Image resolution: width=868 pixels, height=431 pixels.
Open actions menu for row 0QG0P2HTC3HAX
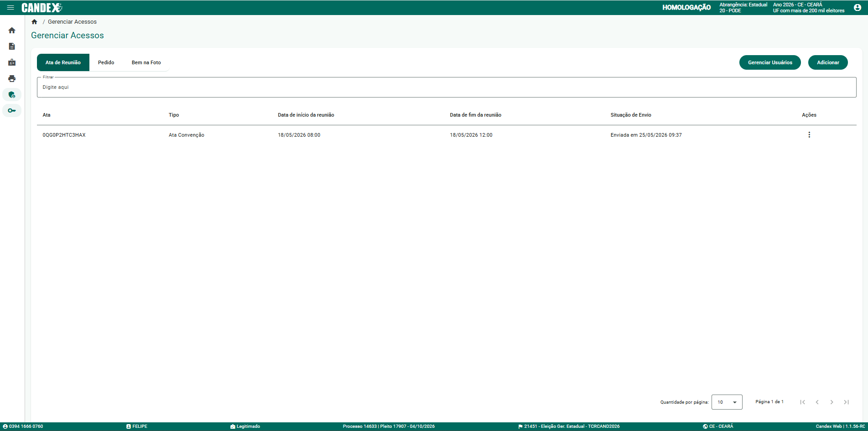click(x=809, y=135)
